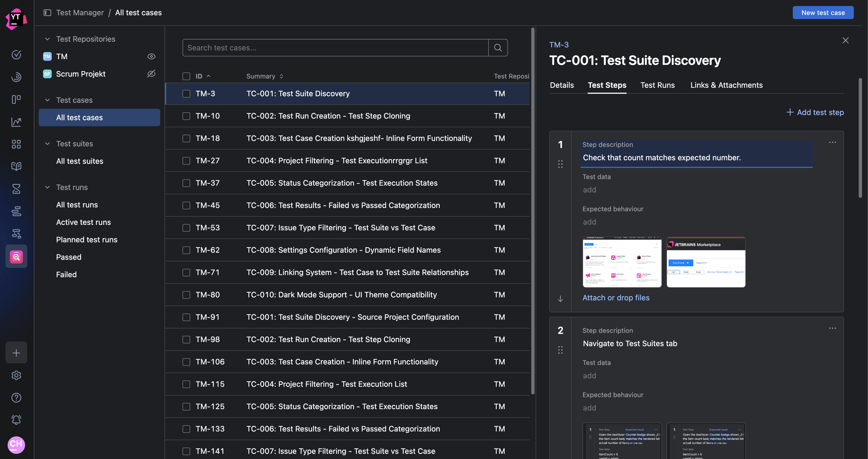
Task: Open the Notifications bell icon
Action: [x=16, y=420]
